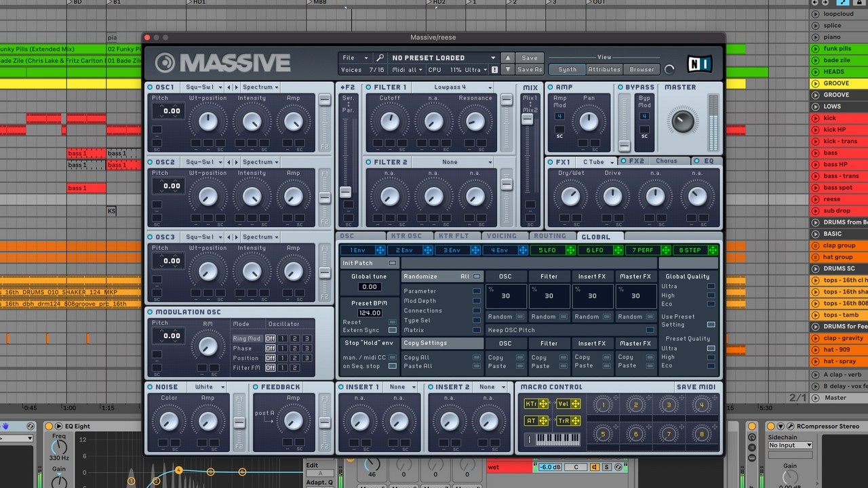This screenshot has width=868, height=488.
Task: Click the KTr macro crosshair icon
Action: (x=542, y=404)
